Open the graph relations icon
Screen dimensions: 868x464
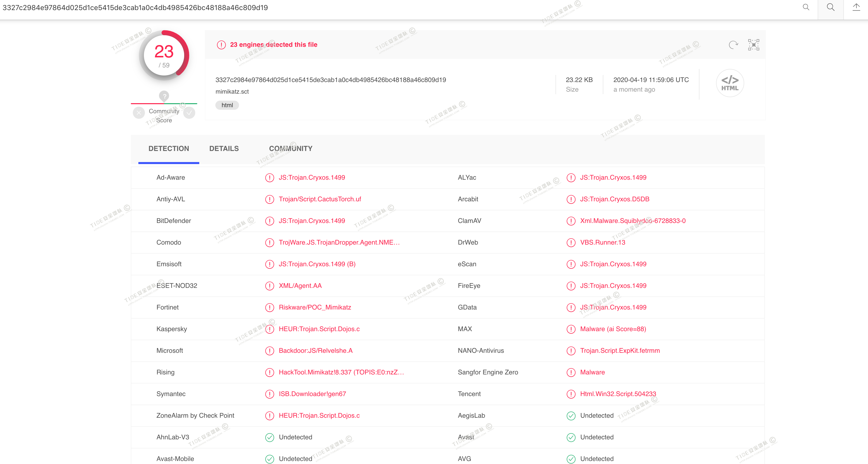[754, 45]
